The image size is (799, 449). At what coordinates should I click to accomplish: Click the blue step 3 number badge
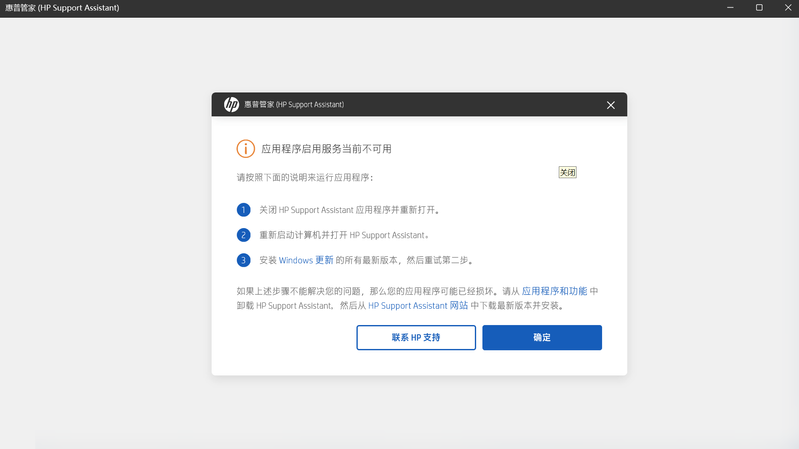(243, 260)
